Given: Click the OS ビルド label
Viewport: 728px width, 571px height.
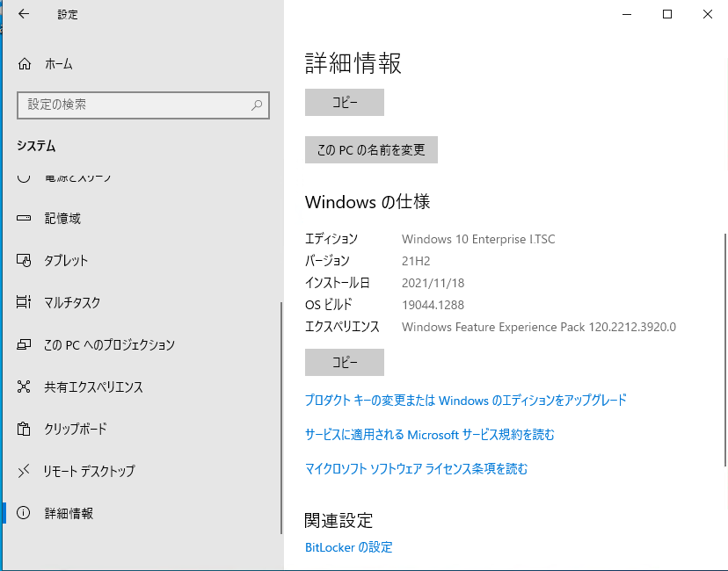Looking at the screenshot, I should (x=329, y=305).
